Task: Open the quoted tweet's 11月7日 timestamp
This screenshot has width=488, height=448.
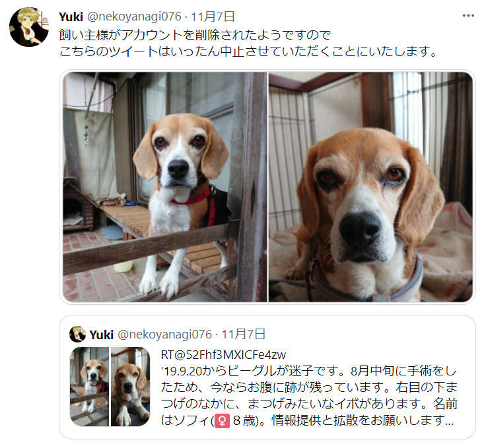Action: (244, 335)
